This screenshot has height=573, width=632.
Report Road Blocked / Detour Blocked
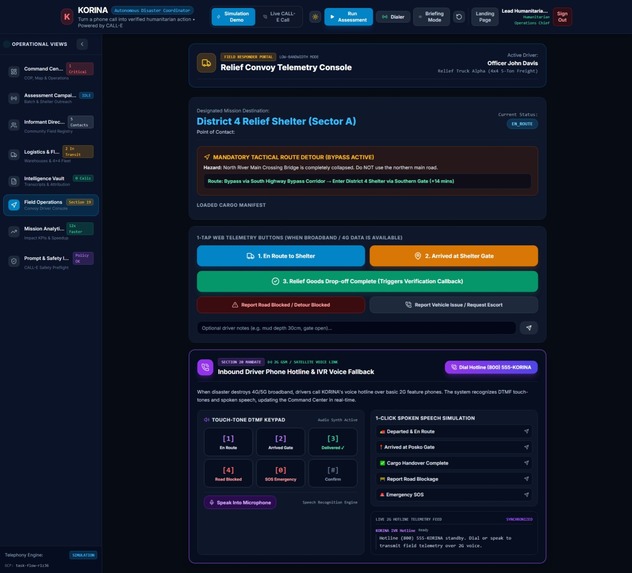point(281,305)
